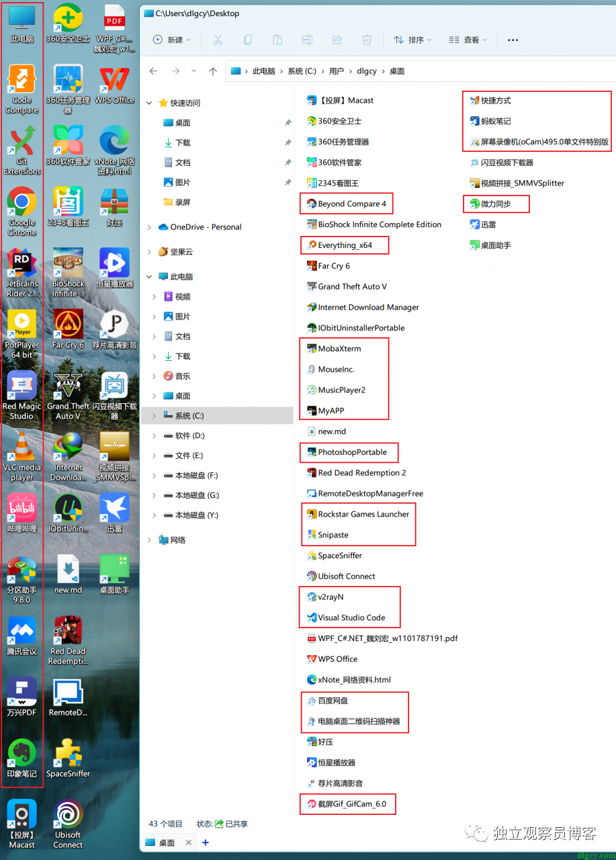Screen dimensions: 616x860
Task: Select new.md in the file list
Action: click(326, 431)
